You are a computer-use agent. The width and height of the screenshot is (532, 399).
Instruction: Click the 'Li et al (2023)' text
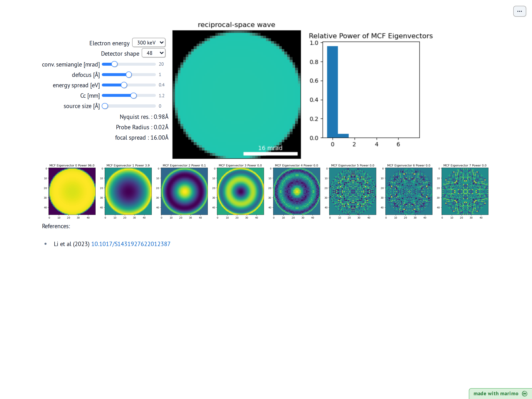[72, 244]
